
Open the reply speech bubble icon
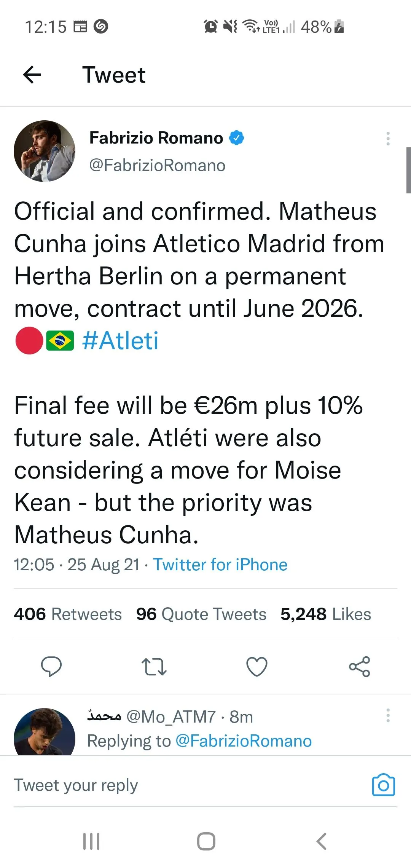coord(51,666)
